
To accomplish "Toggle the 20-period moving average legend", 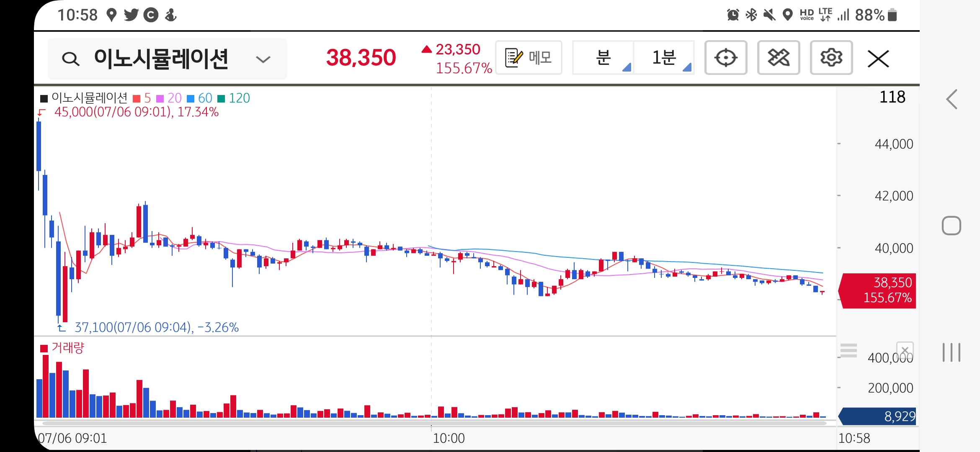I will pyautogui.click(x=169, y=98).
